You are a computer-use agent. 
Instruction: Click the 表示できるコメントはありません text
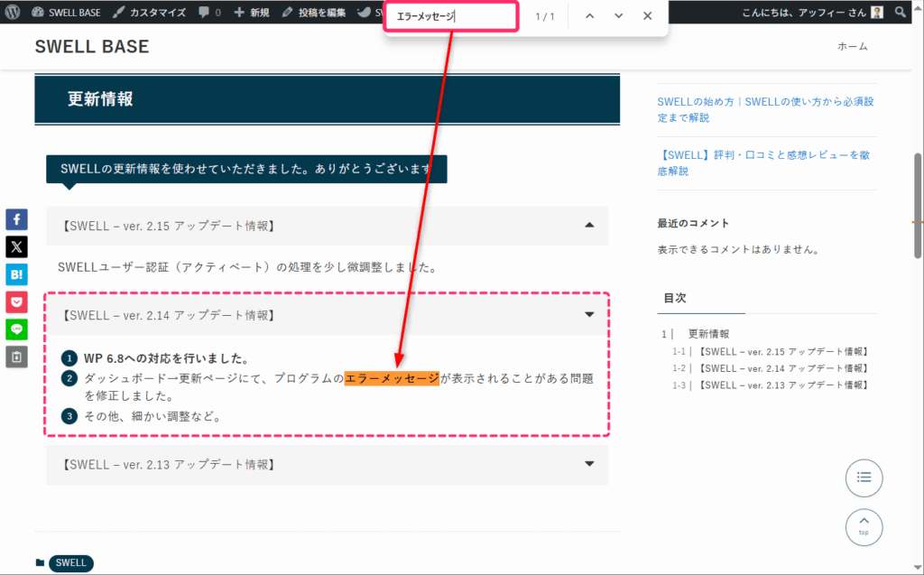click(739, 249)
